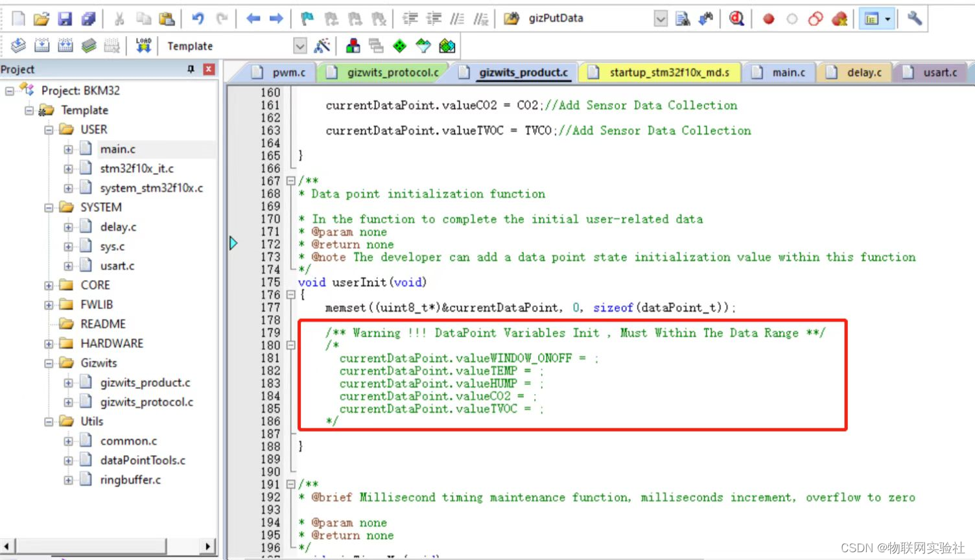The width and height of the screenshot is (975, 560).
Task: Collapse the USER folder
Action: (49, 130)
